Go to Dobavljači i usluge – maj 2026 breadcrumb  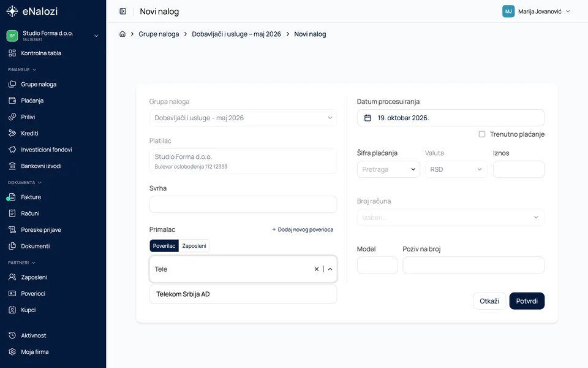click(x=236, y=34)
